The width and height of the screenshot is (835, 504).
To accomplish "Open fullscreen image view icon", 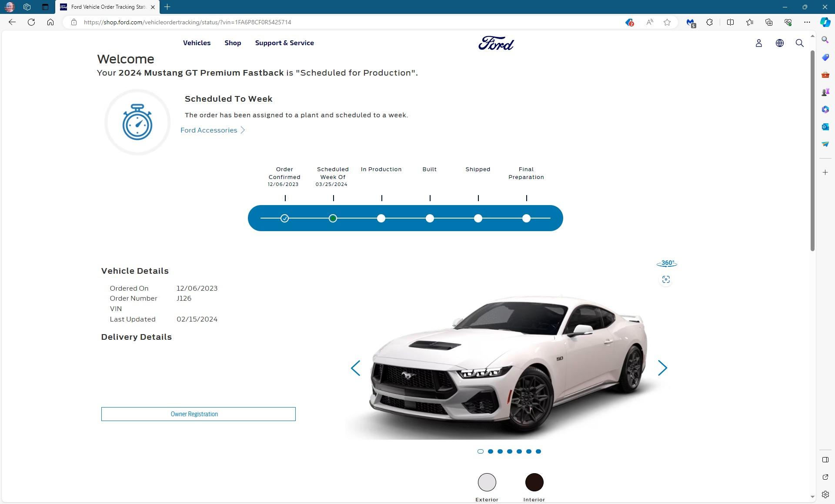I will 666,279.
